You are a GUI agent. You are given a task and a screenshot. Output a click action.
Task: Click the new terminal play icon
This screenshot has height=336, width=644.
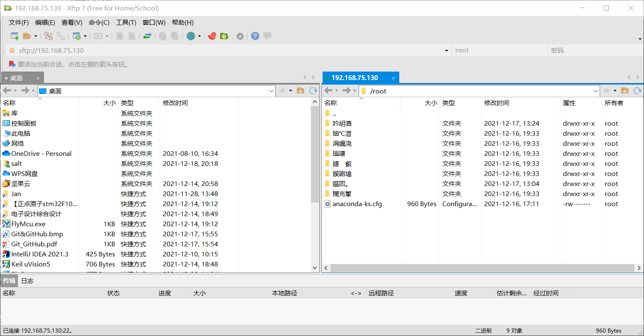click(x=98, y=36)
